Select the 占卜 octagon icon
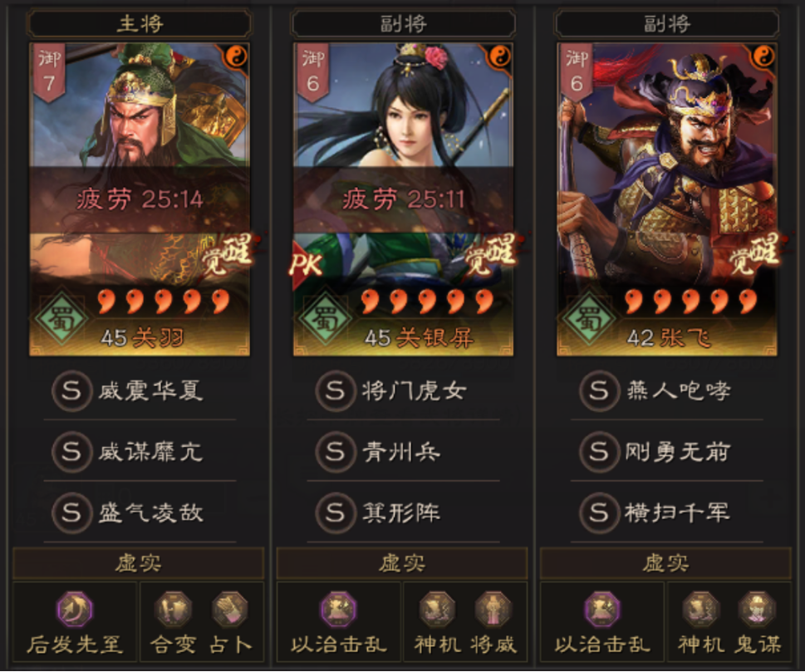Viewport: 805px width, 672px height. (x=230, y=610)
